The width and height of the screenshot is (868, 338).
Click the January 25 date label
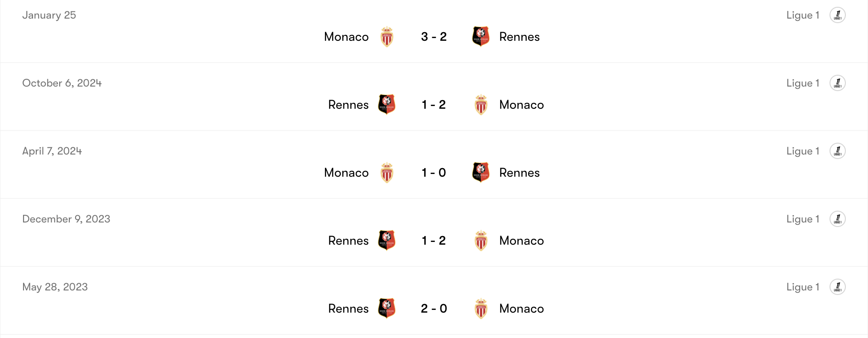49,15
